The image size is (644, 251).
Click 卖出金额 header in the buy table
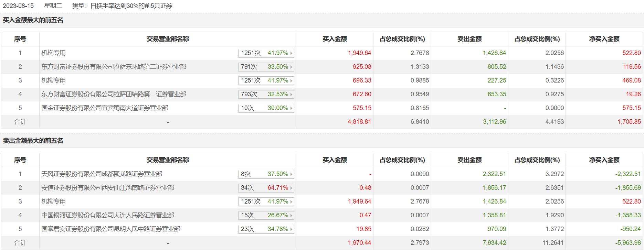[469, 39]
